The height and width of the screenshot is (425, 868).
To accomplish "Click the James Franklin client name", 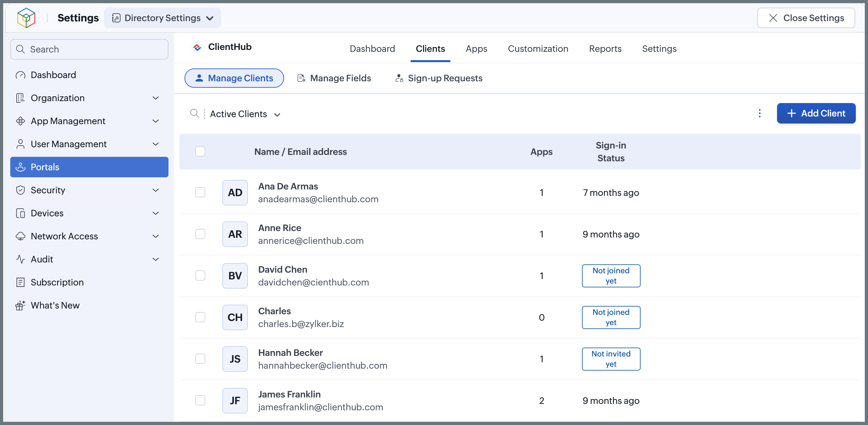I will click(x=289, y=394).
